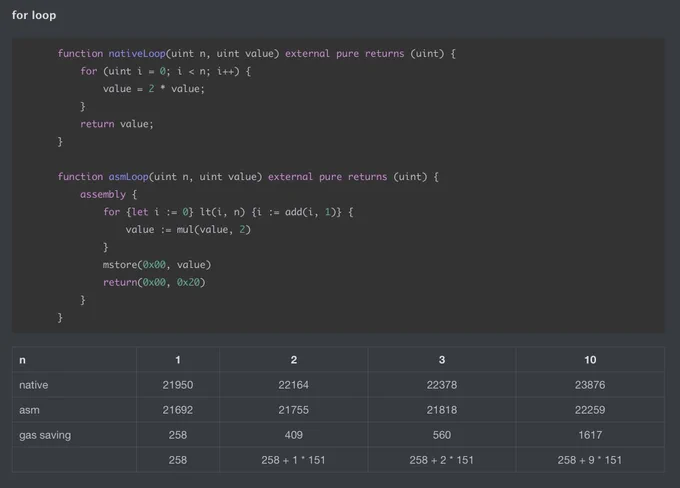680x488 pixels.
Task: Click the 'for {let i := 0}' assembly line
Action: click(228, 212)
